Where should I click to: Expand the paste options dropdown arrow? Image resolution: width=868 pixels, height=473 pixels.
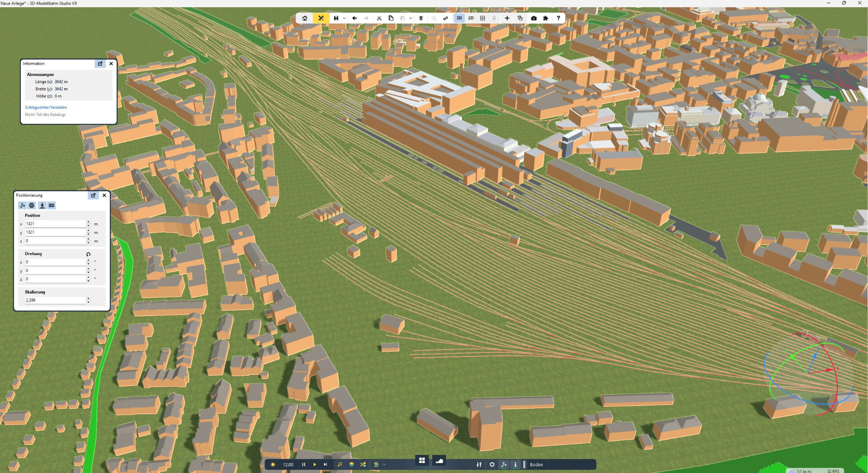pyautogui.click(x=410, y=18)
